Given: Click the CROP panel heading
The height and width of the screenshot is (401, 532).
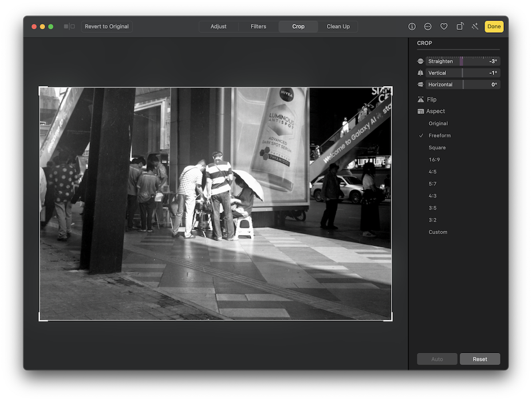Looking at the screenshot, I should point(424,43).
